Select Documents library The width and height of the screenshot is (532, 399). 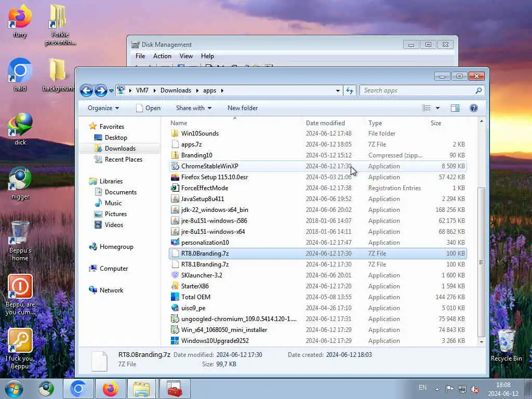click(x=121, y=192)
